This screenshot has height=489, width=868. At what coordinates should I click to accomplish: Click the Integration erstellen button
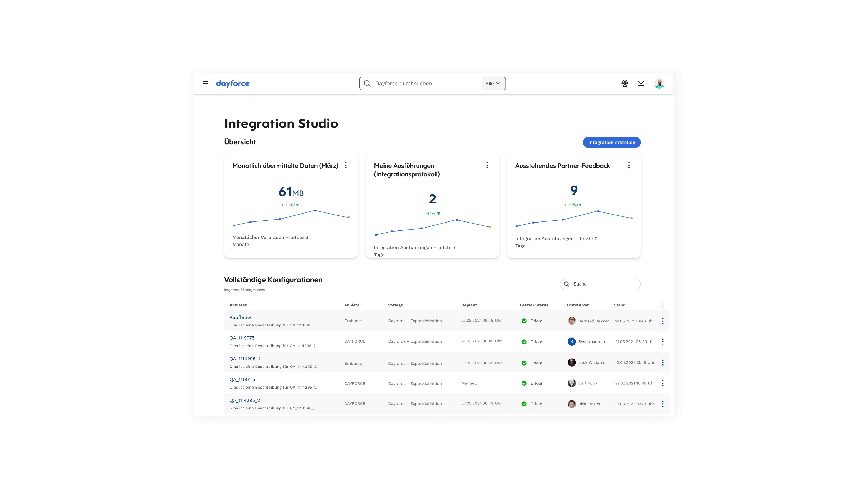611,142
